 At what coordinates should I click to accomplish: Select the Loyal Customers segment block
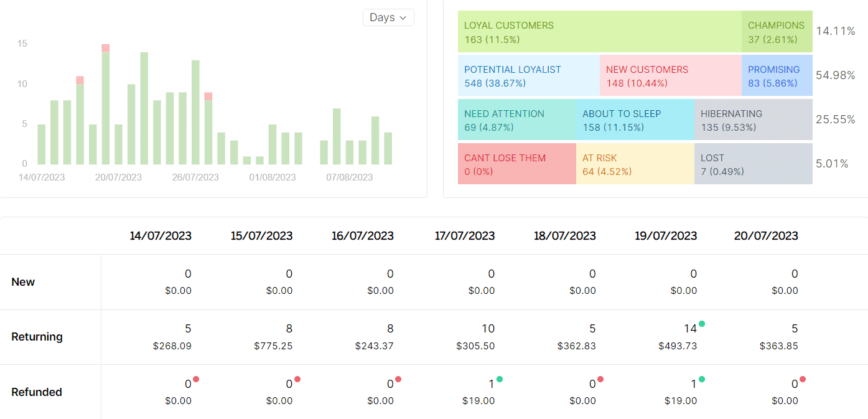point(600,32)
